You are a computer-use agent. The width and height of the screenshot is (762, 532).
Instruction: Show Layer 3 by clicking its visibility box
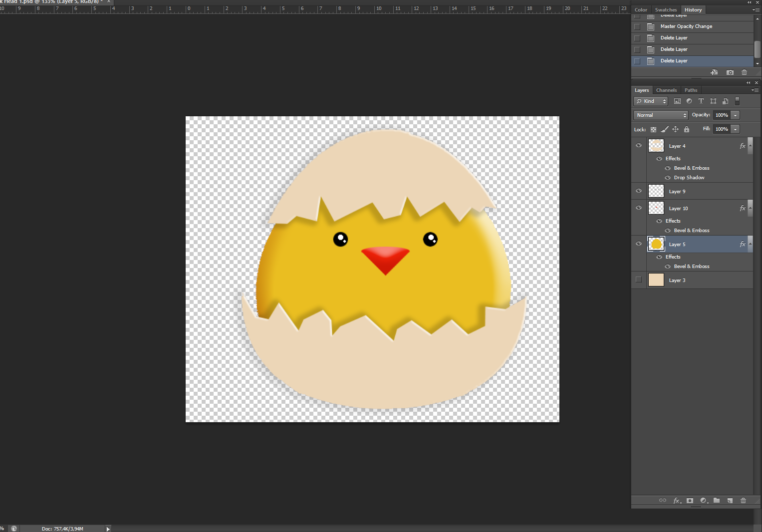[639, 279]
